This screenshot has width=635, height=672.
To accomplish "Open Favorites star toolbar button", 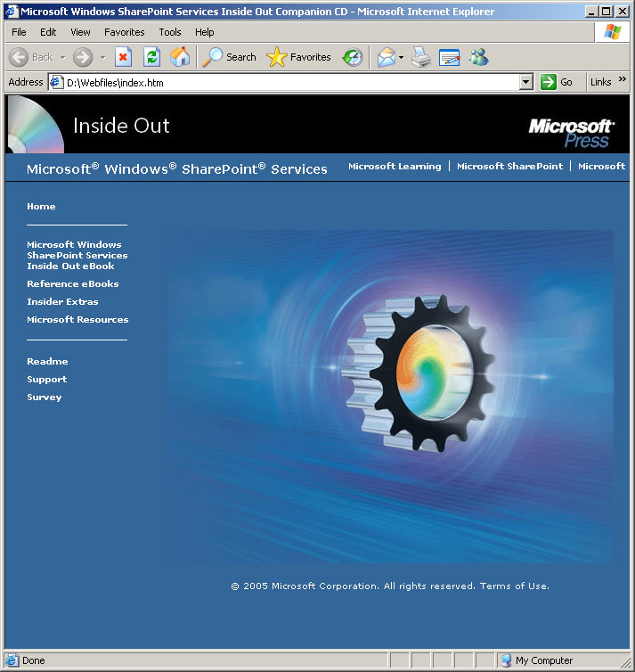I will [298, 57].
